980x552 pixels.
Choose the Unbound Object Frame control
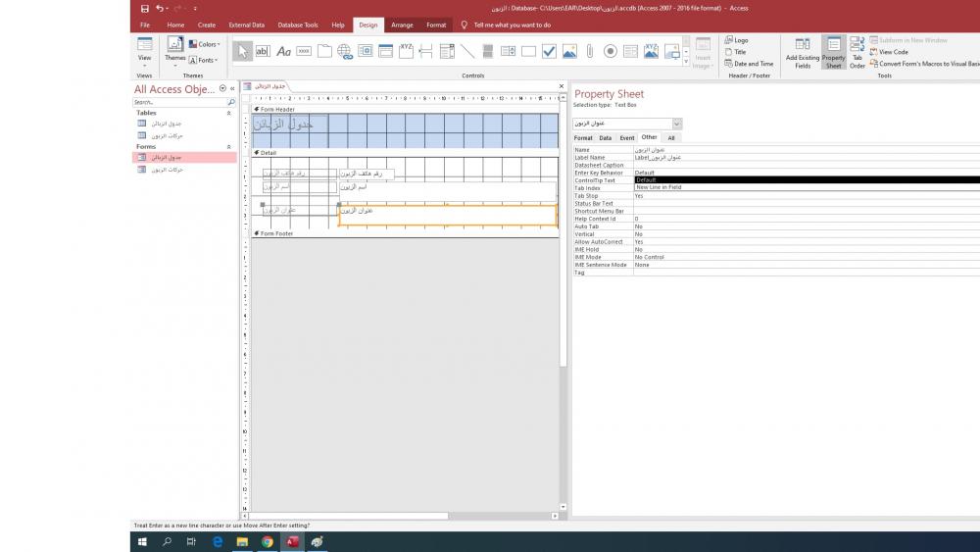coord(569,51)
